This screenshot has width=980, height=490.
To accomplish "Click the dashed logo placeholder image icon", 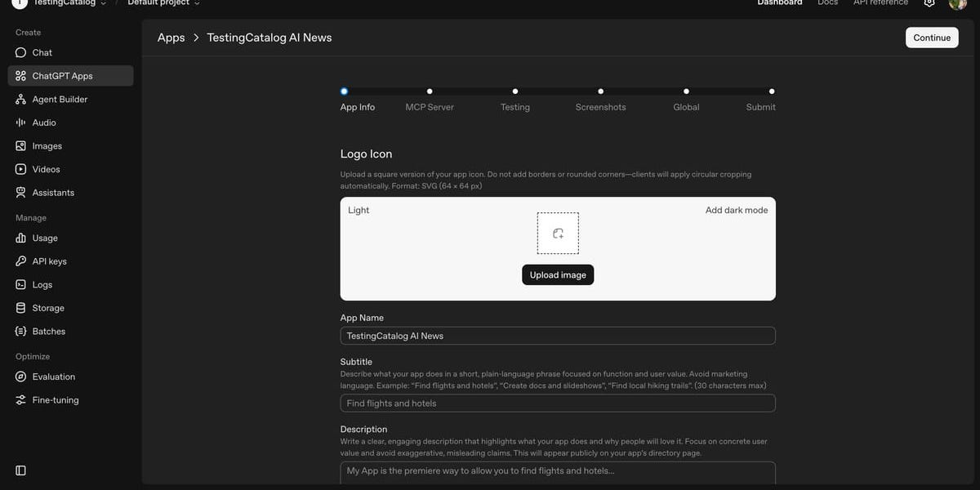I will coord(558,234).
